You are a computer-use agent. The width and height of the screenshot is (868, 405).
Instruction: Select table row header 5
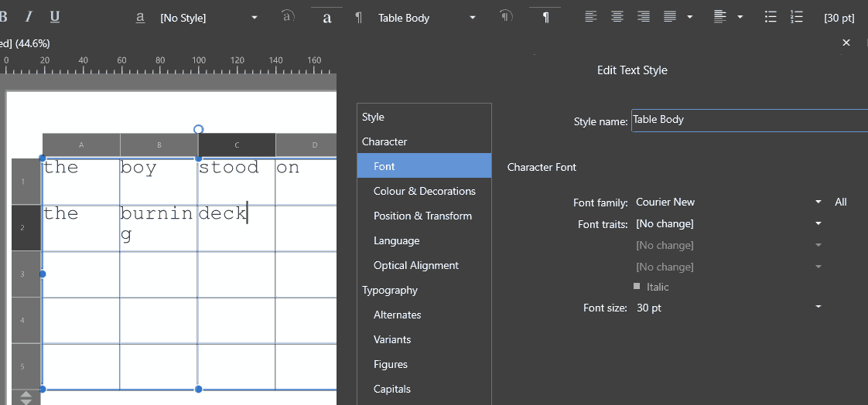26,366
